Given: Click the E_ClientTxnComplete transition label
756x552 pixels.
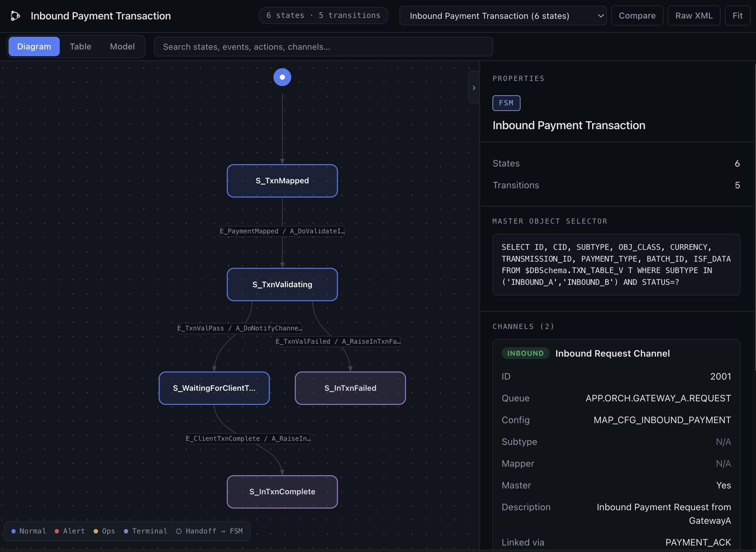Looking at the screenshot, I should [x=248, y=439].
